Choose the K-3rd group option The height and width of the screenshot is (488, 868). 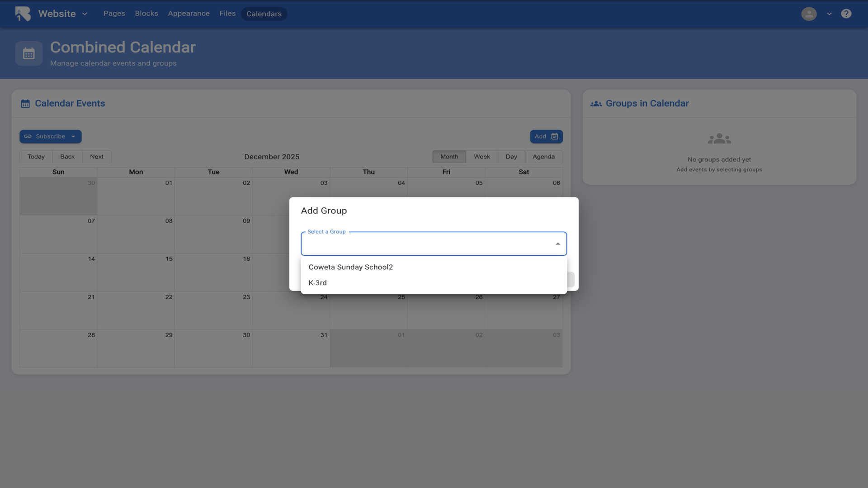point(317,283)
